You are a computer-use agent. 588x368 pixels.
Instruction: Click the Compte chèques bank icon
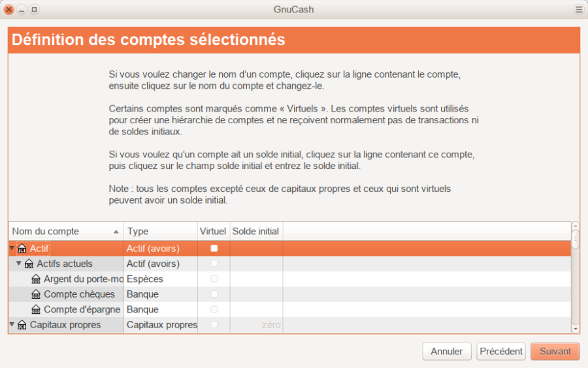[36, 294]
